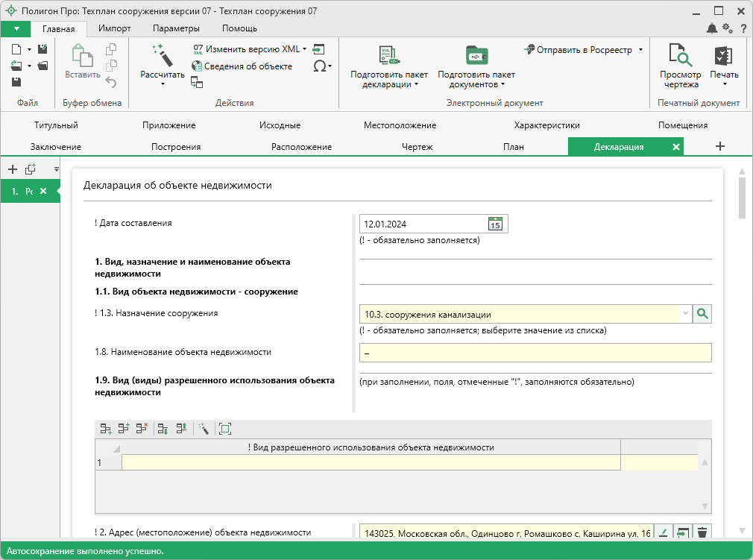Click the trash icon next to address field
This screenshot has height=560, width=753.
[x=702, y=532]
